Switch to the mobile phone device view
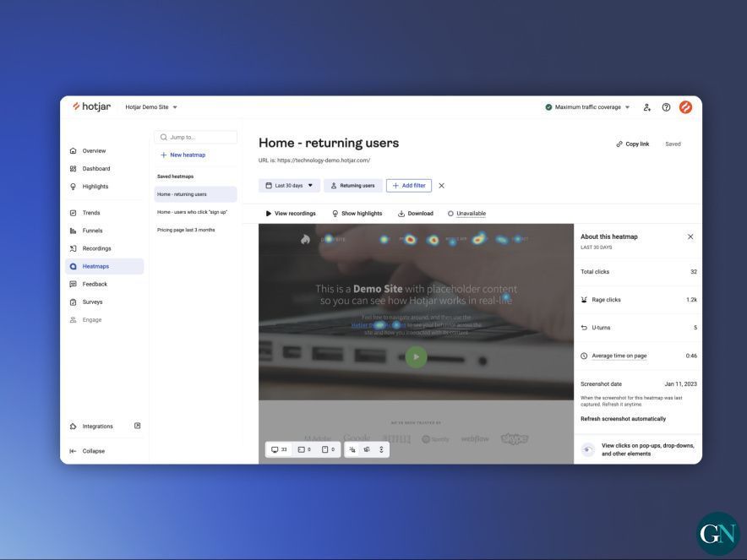Image resolution: width=747 pixels, height=560 pixels. 328,449
